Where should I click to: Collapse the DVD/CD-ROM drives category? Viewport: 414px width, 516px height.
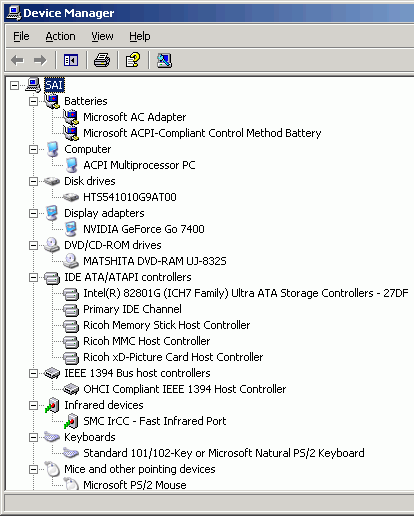(x=33, y=245)
